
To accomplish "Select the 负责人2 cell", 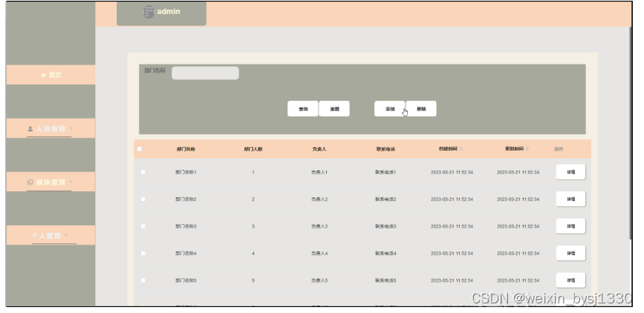I will 319,200.
